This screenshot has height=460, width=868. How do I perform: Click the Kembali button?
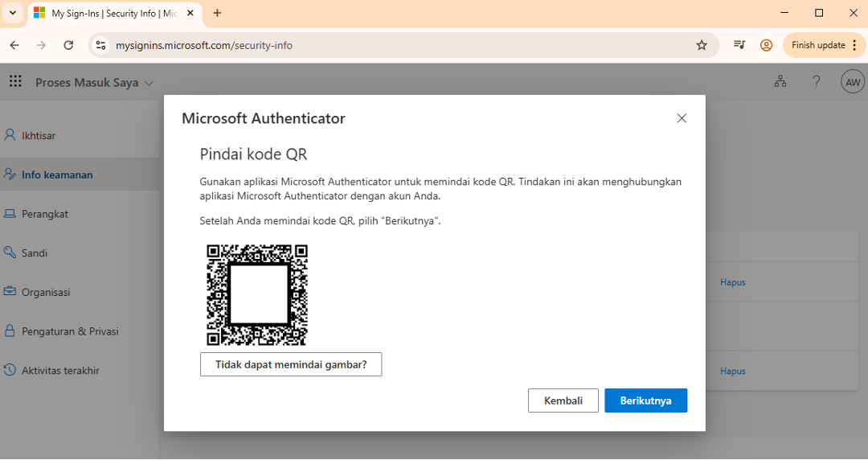point(563,400)
